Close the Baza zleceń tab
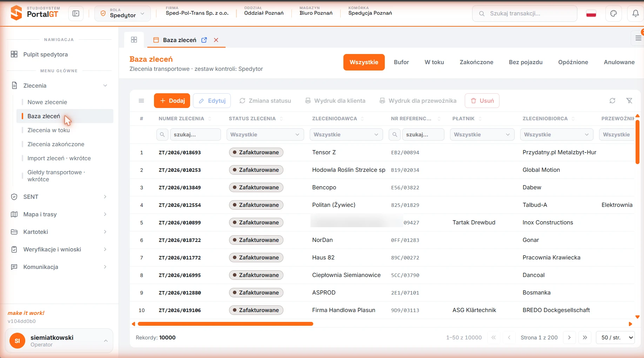 pyautogui.click(x=216, y=40)
